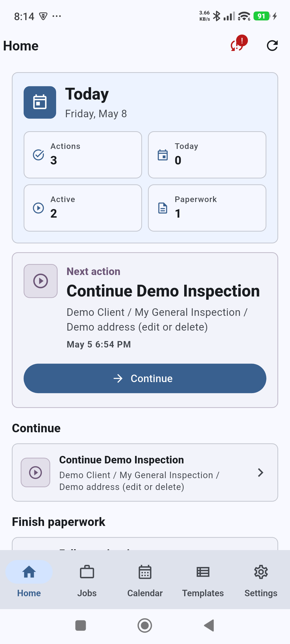Tap the battery indicator in status bar
Viewport: 290px width, 644px height.
[x=262, y=16]
